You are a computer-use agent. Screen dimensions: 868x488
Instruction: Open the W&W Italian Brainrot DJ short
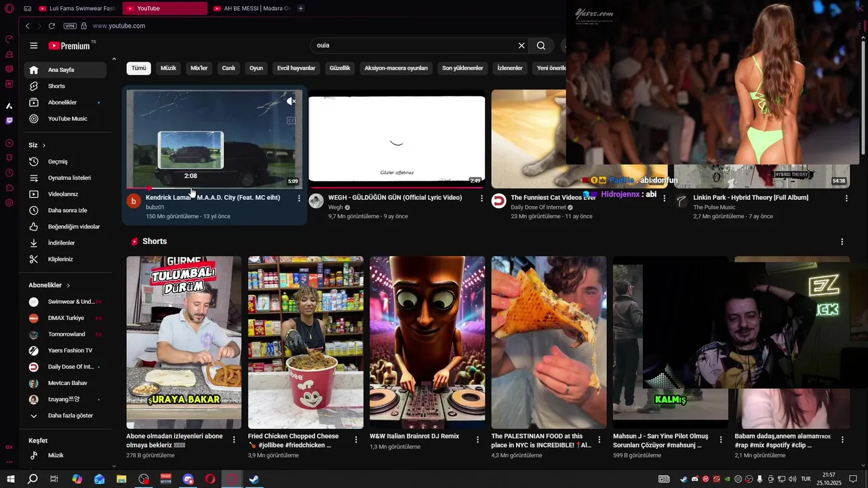point(427,342)
